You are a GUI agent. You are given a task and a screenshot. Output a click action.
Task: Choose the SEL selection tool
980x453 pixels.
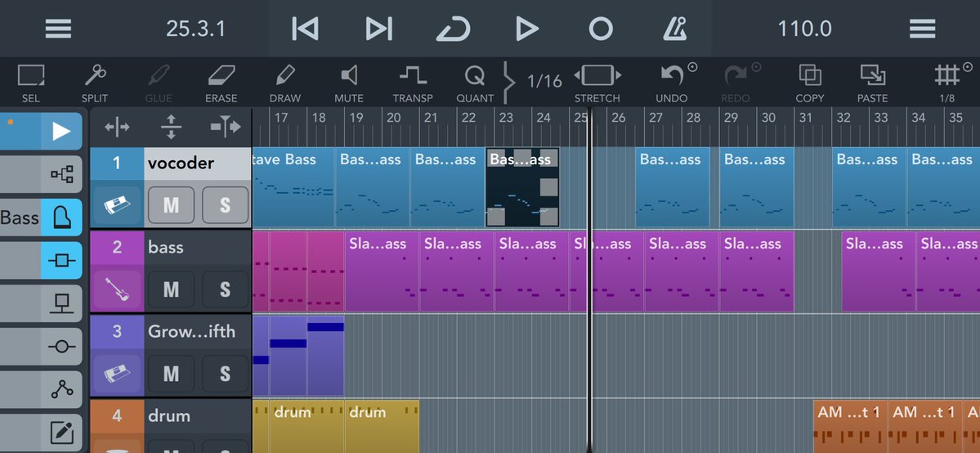tap(30, 83)
